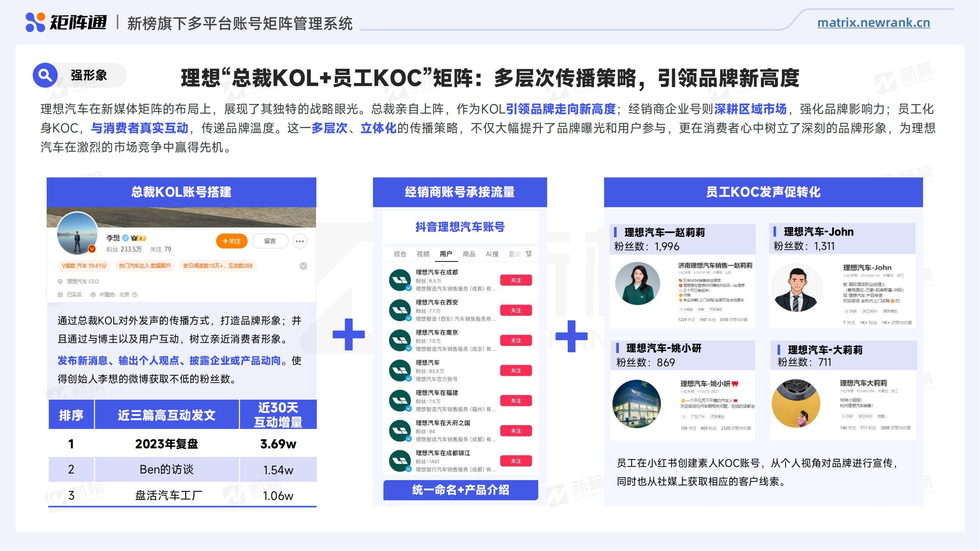Follow the 理想汽车在成都锦江 account
This screenshot has height=551, width=980.
(516, 461)
